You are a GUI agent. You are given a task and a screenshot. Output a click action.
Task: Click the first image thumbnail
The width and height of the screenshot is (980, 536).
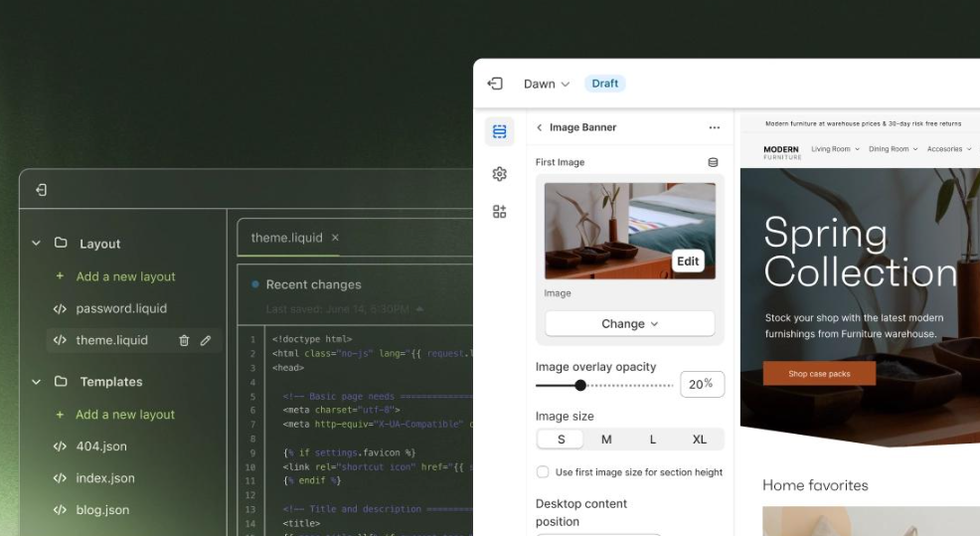click(x=630, y=231)
